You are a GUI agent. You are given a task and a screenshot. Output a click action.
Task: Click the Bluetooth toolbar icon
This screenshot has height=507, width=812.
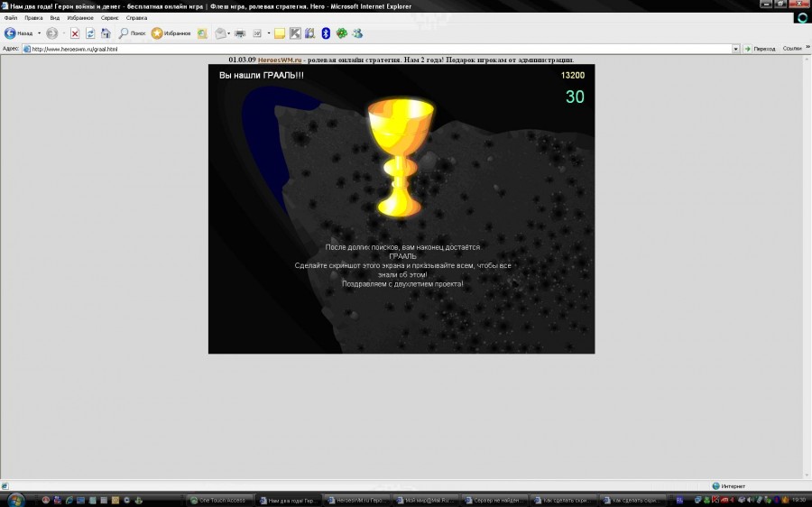[x=326, y=33]
